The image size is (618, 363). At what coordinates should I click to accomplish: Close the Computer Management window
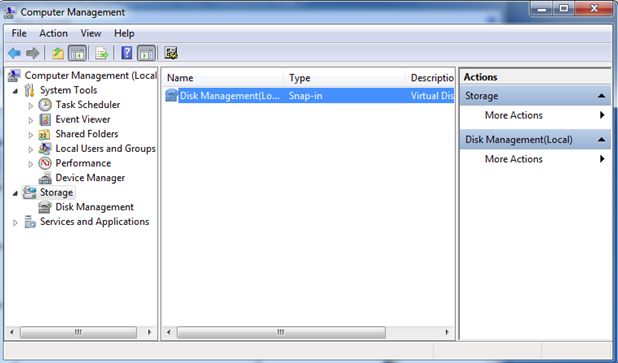pyautogui.click(x=594, y=8)
